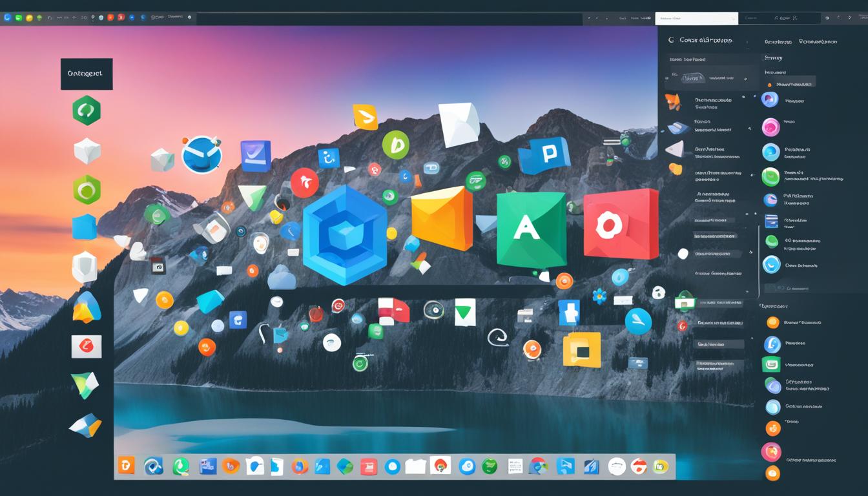
Task: Select the blue card icon in right panel list
Action: click(770, 222)
